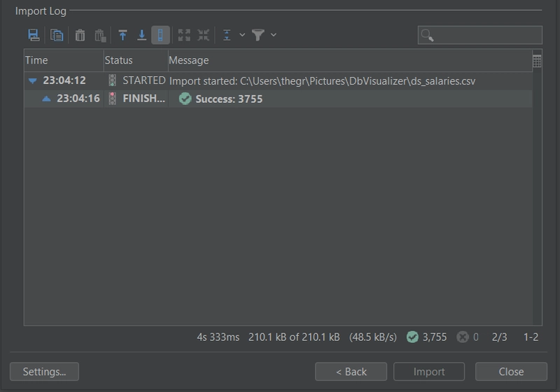
Task: Open the row height dropdown arrow
Action: (242, 35)
